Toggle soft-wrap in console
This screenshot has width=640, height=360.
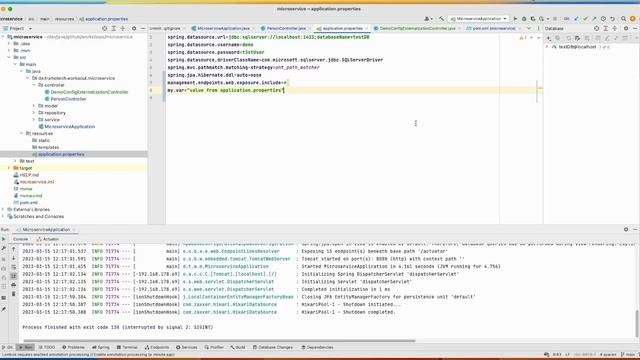pyautogui.click(x=13, y=267)
